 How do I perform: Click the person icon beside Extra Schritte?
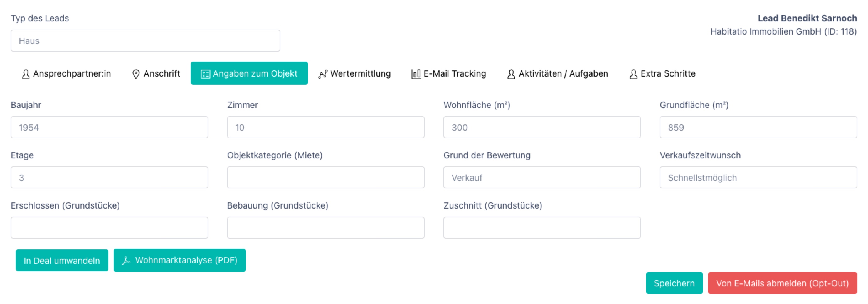point(633,73)
